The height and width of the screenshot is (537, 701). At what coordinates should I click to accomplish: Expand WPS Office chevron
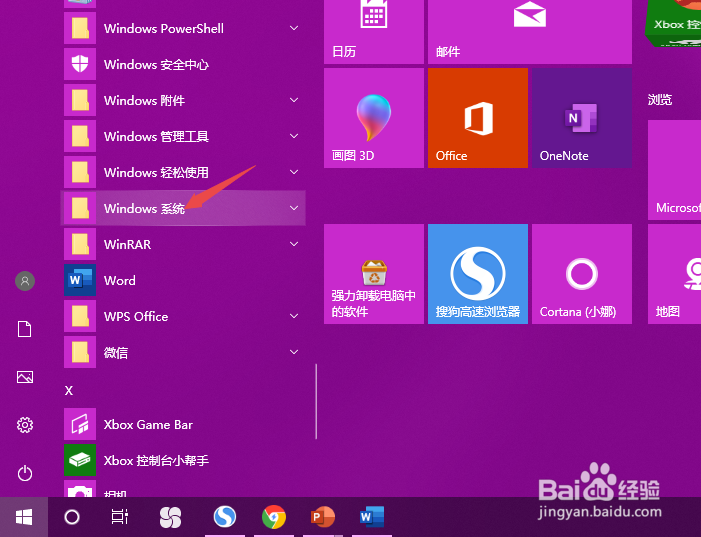tap(294, 316)
